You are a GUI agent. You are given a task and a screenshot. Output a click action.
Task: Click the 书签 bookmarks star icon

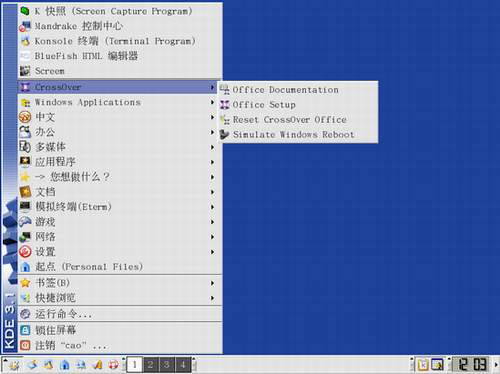point(25,283)
